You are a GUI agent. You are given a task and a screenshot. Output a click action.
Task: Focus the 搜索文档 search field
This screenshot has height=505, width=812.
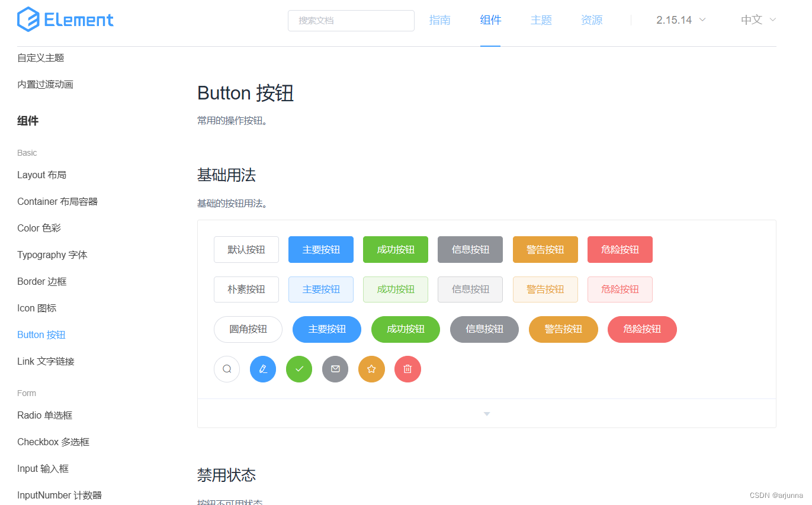351,21
